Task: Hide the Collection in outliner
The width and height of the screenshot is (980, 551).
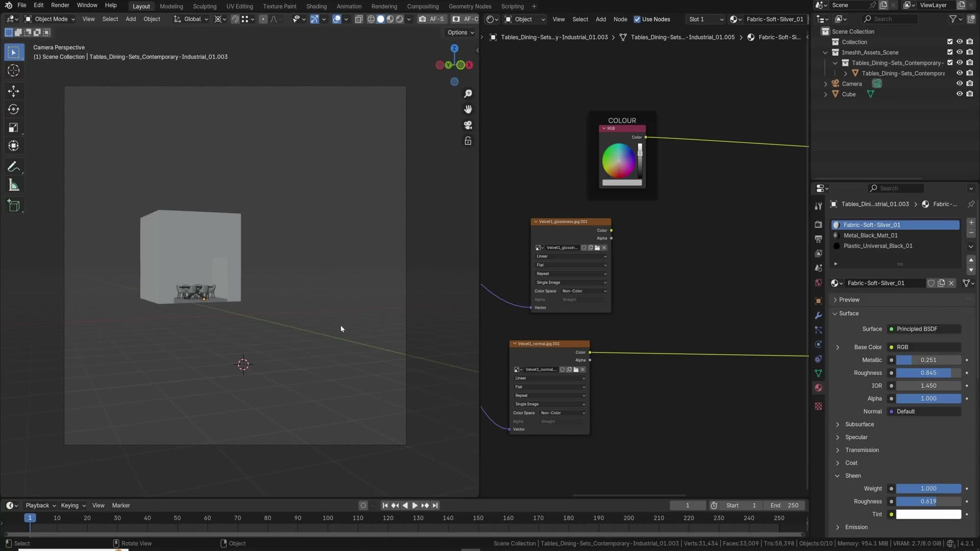Action: 960,42
